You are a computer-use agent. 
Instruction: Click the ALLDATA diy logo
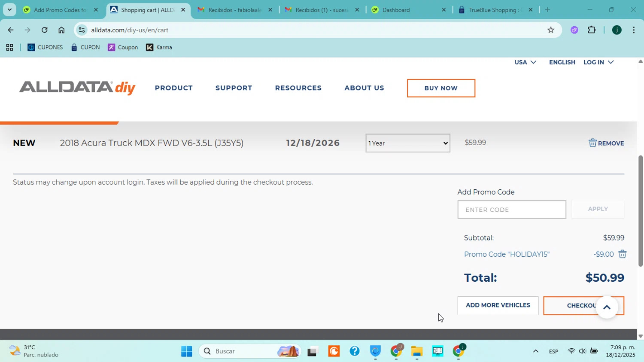point(77,88)
